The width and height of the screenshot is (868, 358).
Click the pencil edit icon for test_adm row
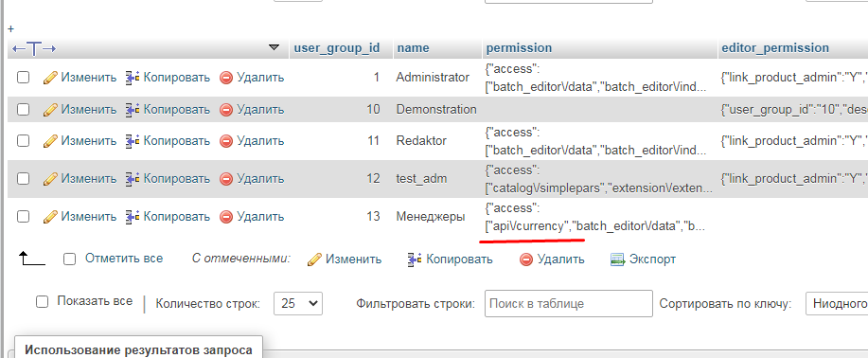click(x=50, y=178)
